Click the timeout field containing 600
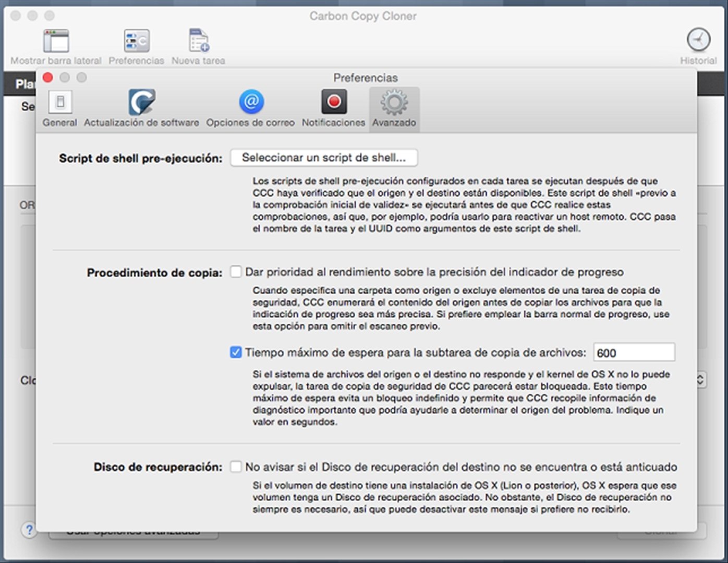Viewport: 728px width, 563px height. click(x=634, y=352)
